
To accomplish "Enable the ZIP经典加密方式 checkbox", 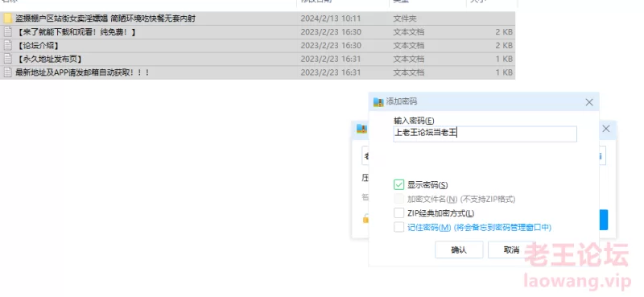I will pos(398,212).
